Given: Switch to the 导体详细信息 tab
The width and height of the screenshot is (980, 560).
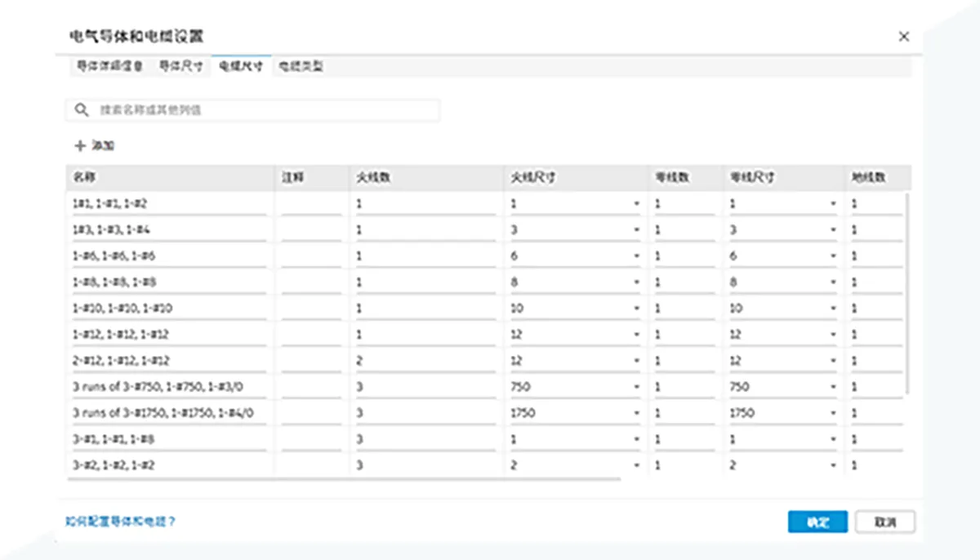Looking at the screenshot, I should (x=109, y=67).
